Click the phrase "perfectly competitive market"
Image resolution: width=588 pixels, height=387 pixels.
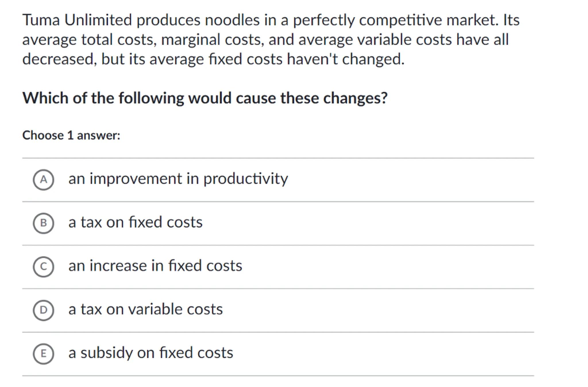coord(396,20)
